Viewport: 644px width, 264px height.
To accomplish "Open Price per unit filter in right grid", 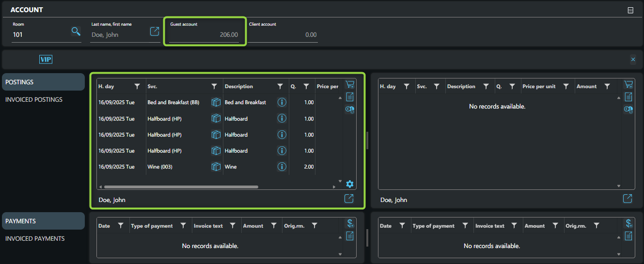I will pos(565,87).
